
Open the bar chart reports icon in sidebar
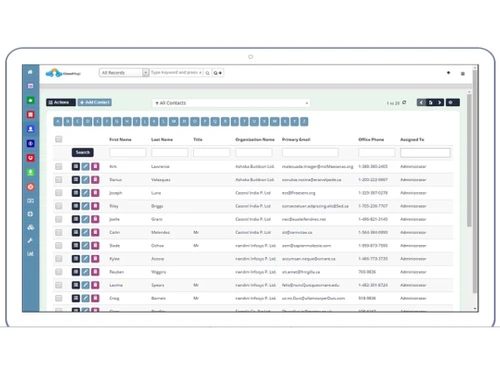[x=30, y=254]
